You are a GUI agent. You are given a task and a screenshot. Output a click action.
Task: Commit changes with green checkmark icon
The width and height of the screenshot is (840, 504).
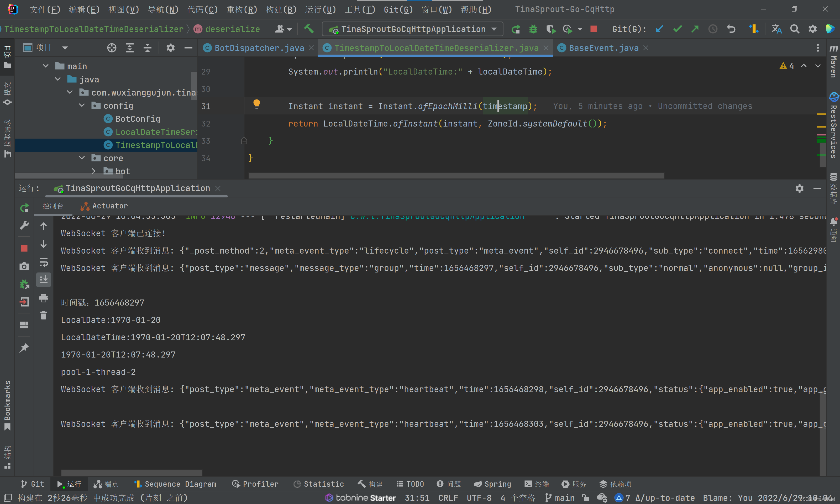point(677,29)
